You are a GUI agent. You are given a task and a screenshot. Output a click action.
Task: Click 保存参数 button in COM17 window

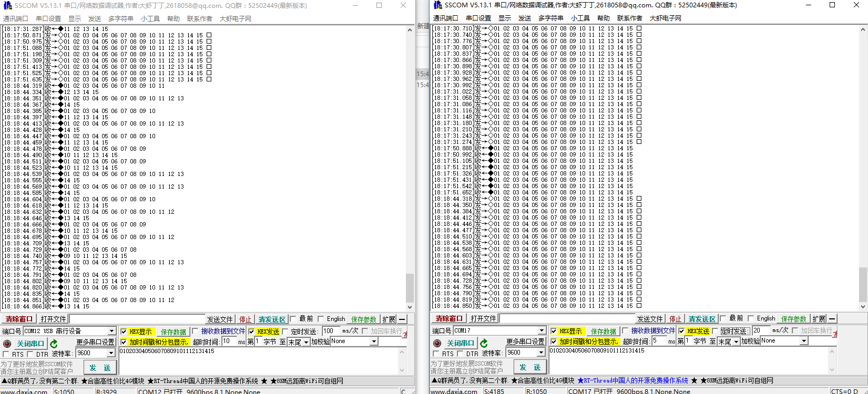[x=794, y=319]
